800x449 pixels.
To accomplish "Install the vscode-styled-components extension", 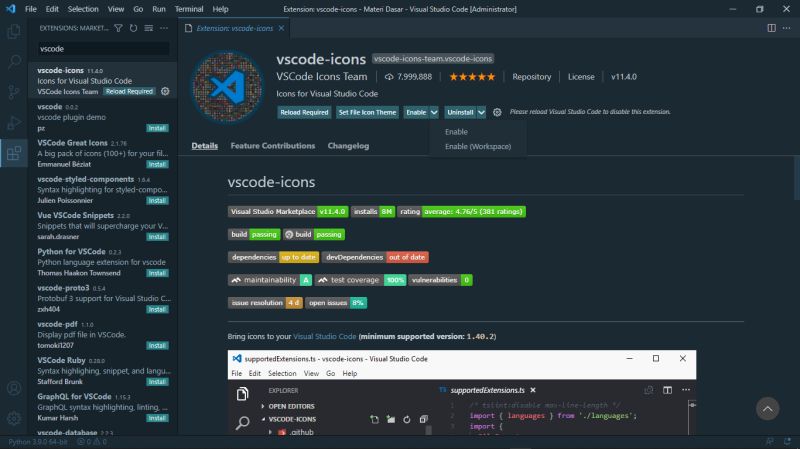I will pyautogui.click(x=157, y=201).
